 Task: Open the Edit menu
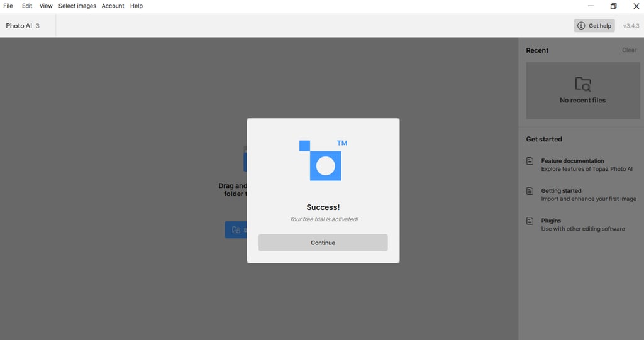[27, 6]
